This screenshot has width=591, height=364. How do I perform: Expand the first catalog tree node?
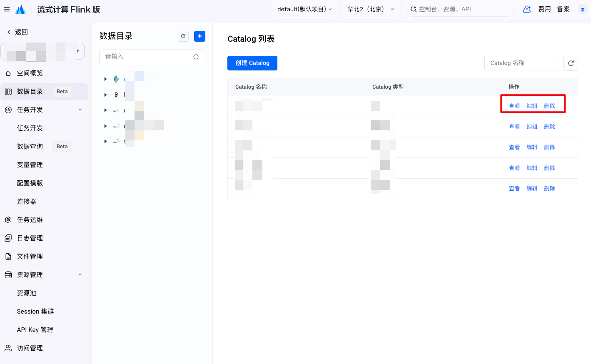[x=105, y=79]
